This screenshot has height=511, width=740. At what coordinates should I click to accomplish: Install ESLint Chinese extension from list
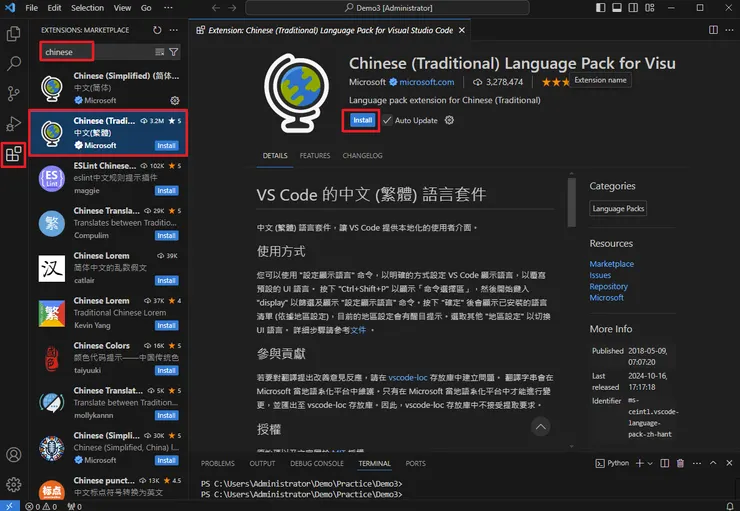[x=167, y=191]
